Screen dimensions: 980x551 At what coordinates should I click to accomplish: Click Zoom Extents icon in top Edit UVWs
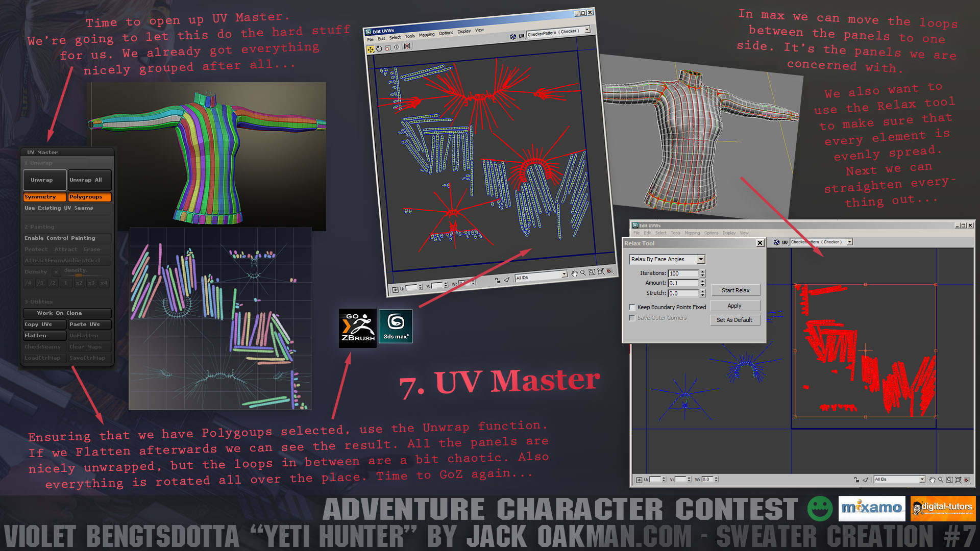(x=601, y=271)
